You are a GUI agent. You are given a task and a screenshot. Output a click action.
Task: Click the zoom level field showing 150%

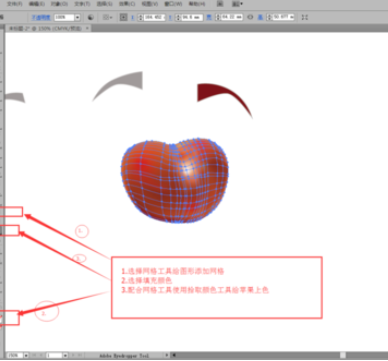pos(15,355)
